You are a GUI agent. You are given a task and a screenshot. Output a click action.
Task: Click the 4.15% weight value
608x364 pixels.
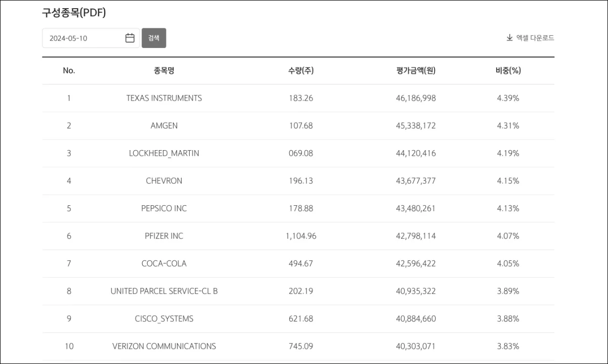tap(508, 181)
